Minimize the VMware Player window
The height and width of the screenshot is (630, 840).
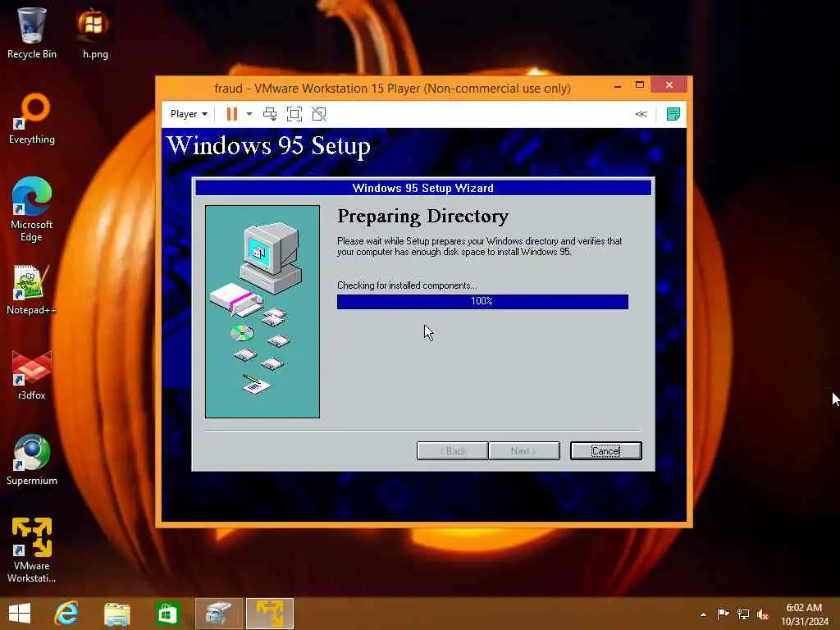click(618, 85)
